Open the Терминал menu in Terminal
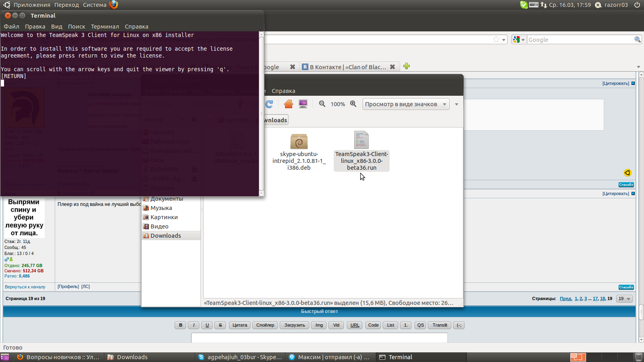644x362 pixels. [105, 27]
